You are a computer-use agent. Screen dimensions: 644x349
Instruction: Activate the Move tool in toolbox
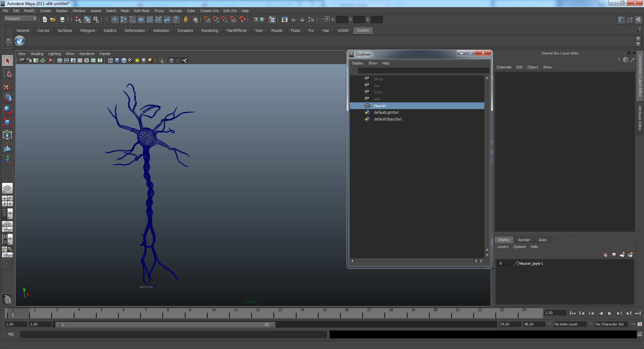7,98
